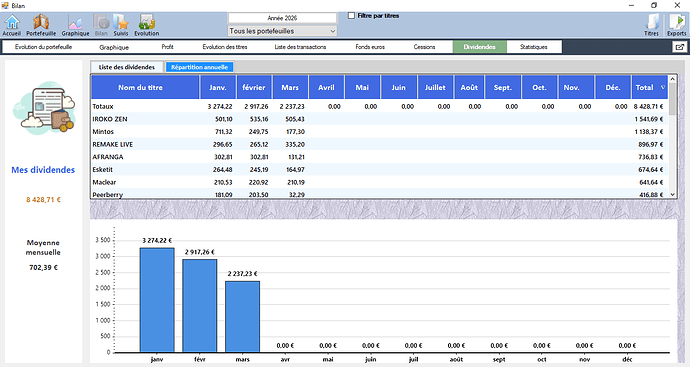
Task: Open the Graphique toolbar icon
Action: [75, 25]
